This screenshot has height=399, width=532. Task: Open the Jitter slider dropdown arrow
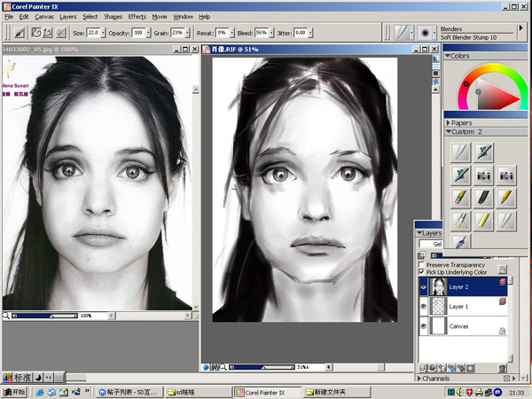(310, 33)
